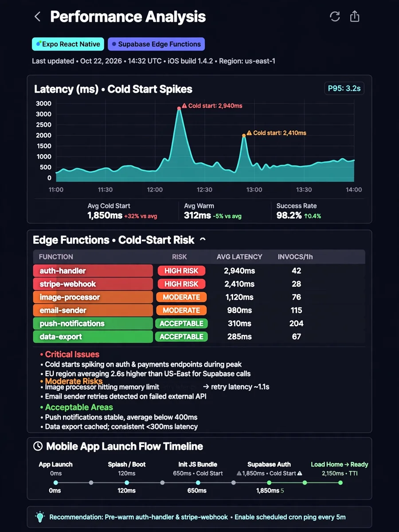Refresh the performance analysis data
Image resolution: width=399 pixels, height=532 pixels.
[x=335, y=16]
